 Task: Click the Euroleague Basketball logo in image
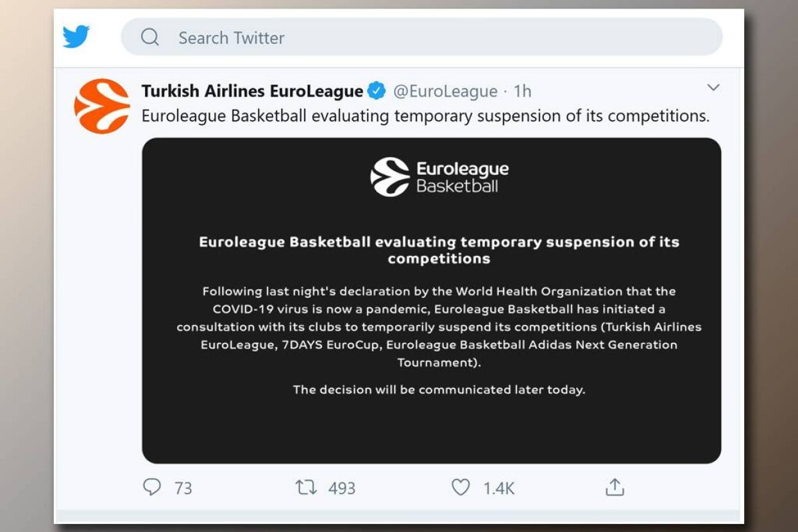coord(439,177)
